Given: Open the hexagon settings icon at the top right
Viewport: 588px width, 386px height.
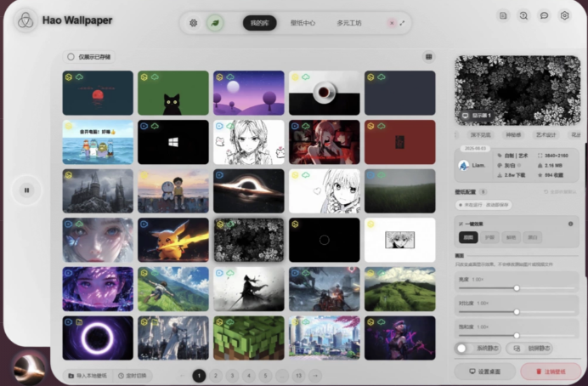Looking at the screenshot, I should click(x=564, y=15).
